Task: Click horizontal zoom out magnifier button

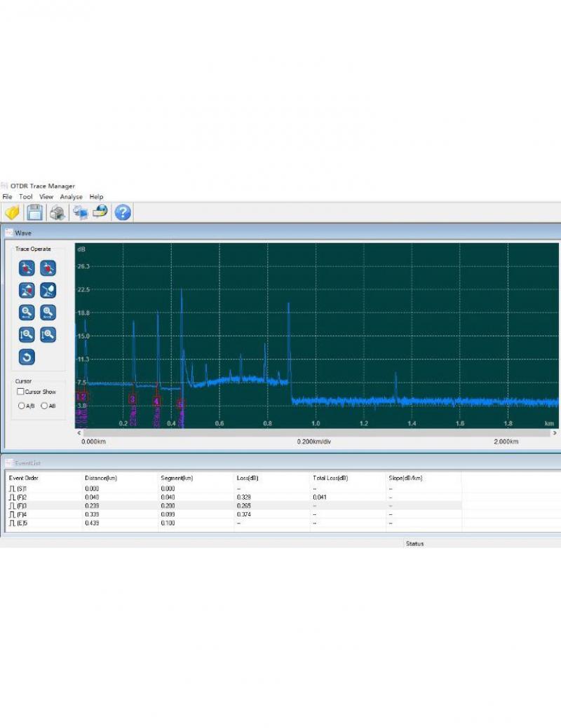Action: pos(27,313)
